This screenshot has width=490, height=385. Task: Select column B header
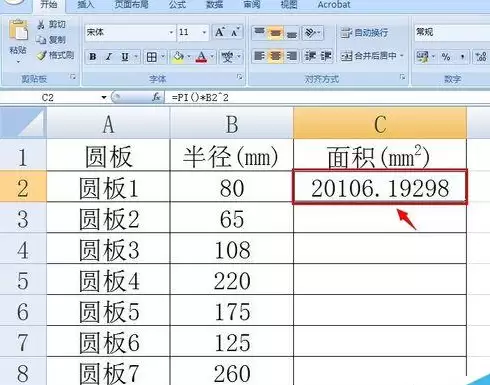click(232, 124)
